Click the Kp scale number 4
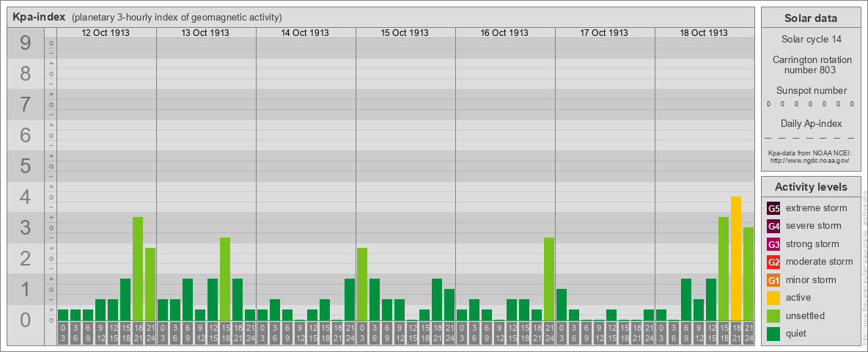This screenshot has height=352, width=868. tap(26, 197)
